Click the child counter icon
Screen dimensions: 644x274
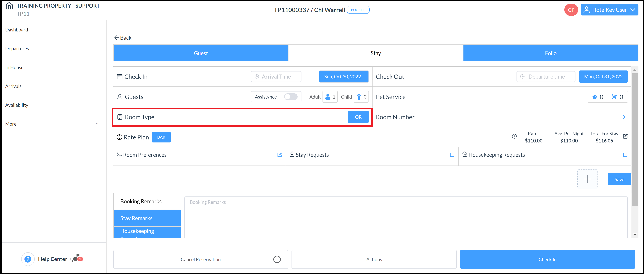(x=359, y=97)
